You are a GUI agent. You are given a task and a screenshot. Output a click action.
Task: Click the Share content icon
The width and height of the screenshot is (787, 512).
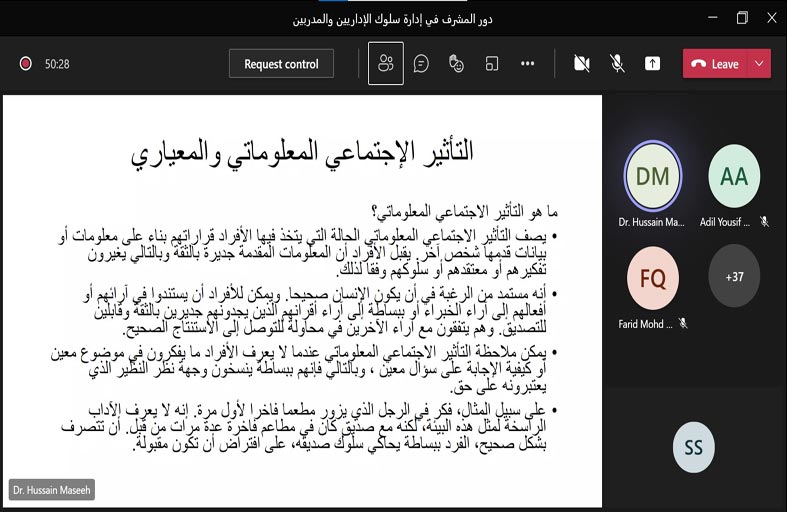652,64
